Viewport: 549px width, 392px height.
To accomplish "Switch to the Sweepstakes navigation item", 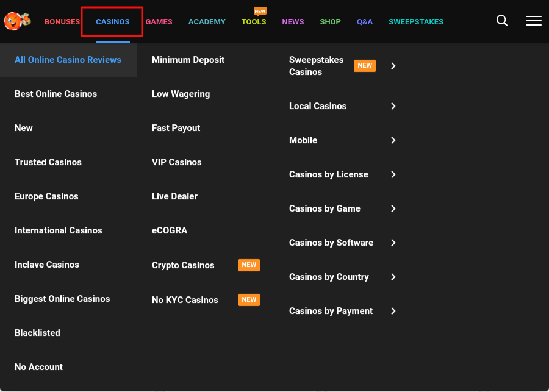I will pos(416,21).
